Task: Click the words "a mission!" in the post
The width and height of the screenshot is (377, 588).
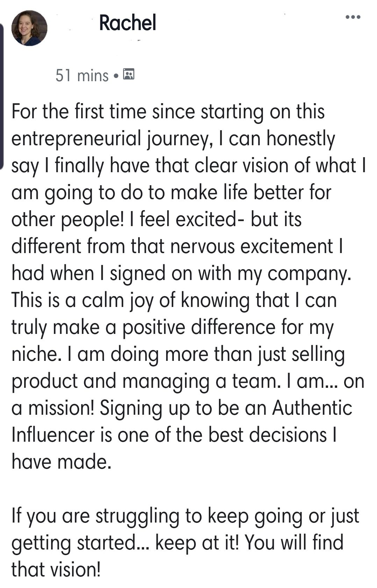Action: click(x=52, y=408)
